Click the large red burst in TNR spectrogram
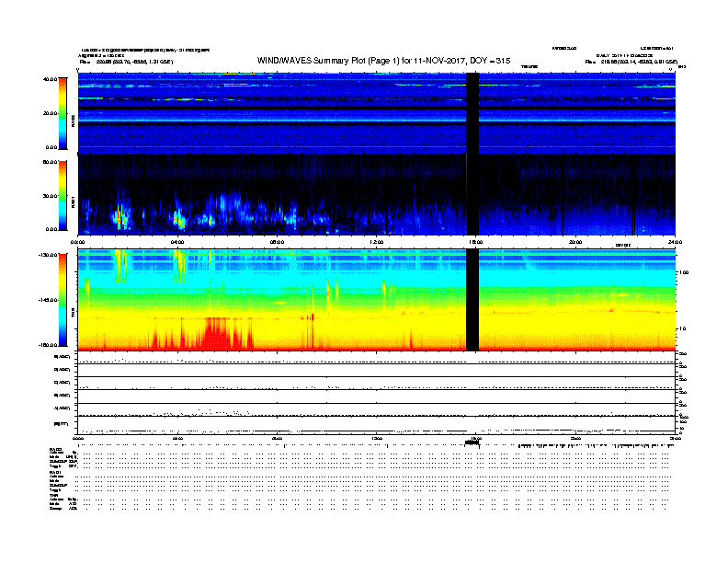The width and height of the screenshot is (728, 563). 218,334
